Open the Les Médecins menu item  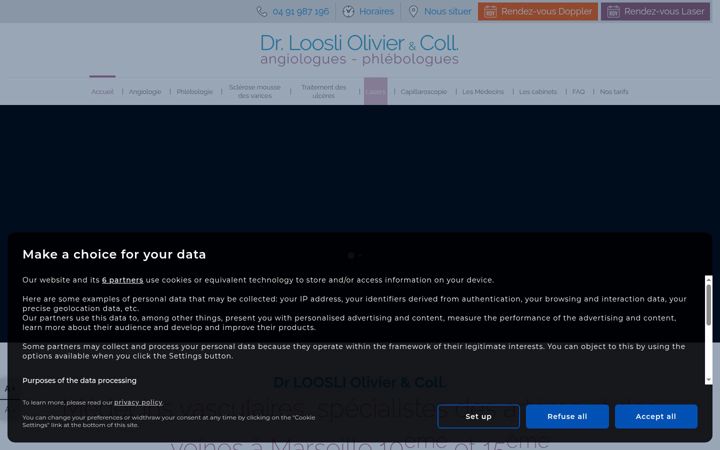pos(483,91)
